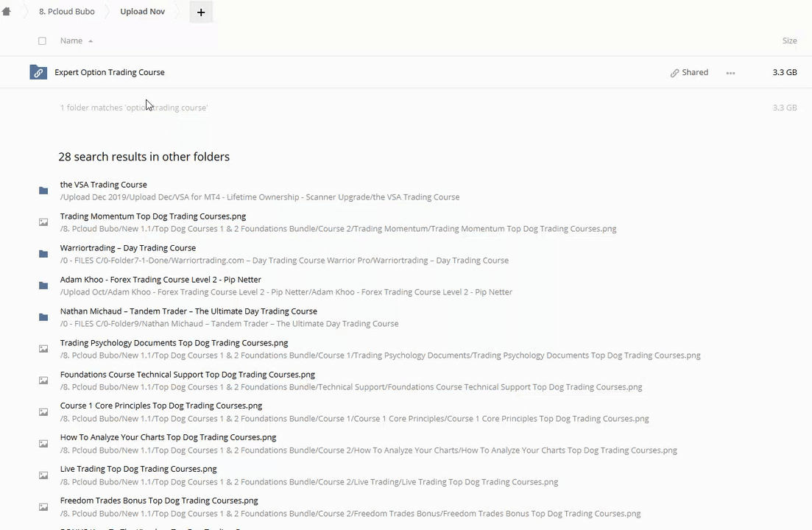The height and width of the screenshot is (530, 812).
Task: Click the Trading Psychology Documents image icon
Action: pos(43,349)
